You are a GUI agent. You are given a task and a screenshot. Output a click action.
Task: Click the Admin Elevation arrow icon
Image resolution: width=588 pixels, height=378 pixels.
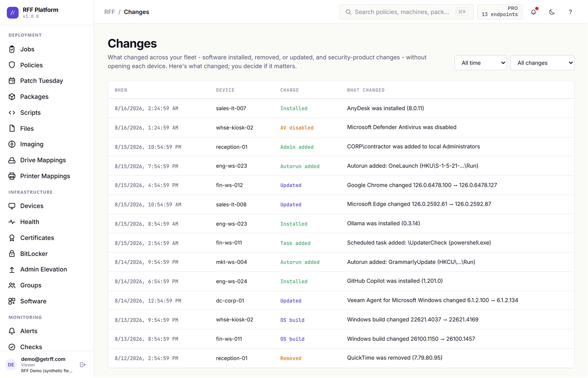(x=12, y=269)
